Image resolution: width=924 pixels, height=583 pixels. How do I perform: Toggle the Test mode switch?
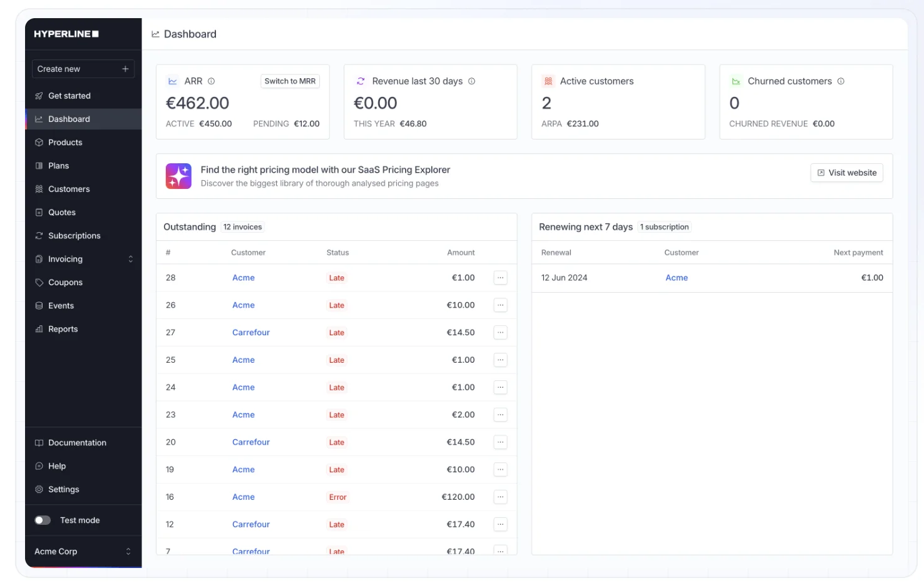[43, 520]
